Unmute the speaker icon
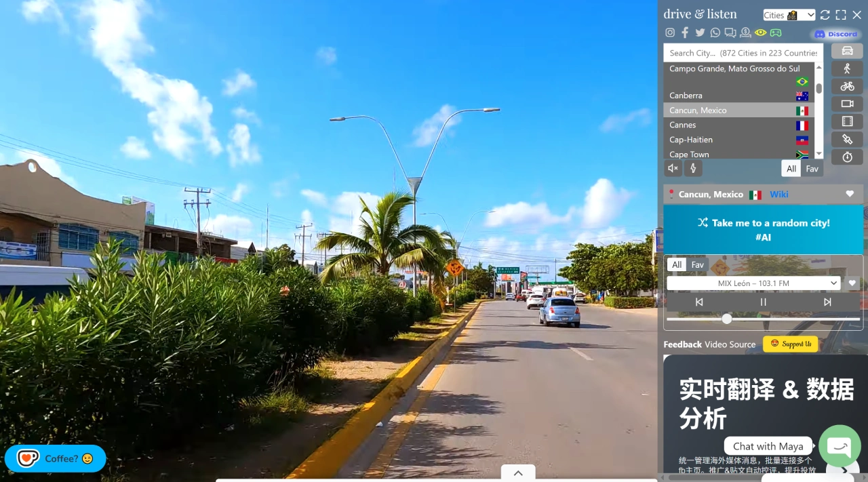The image size is (868, 482). (673, 168)
